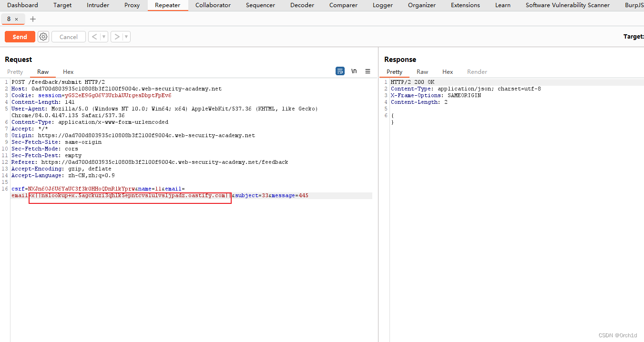Click the response Content-Type application/json header

pyautogui.click(x=466, y=89)
